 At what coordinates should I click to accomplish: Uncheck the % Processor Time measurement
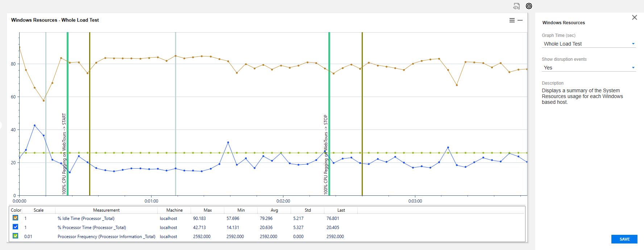(x=15, y=227)
